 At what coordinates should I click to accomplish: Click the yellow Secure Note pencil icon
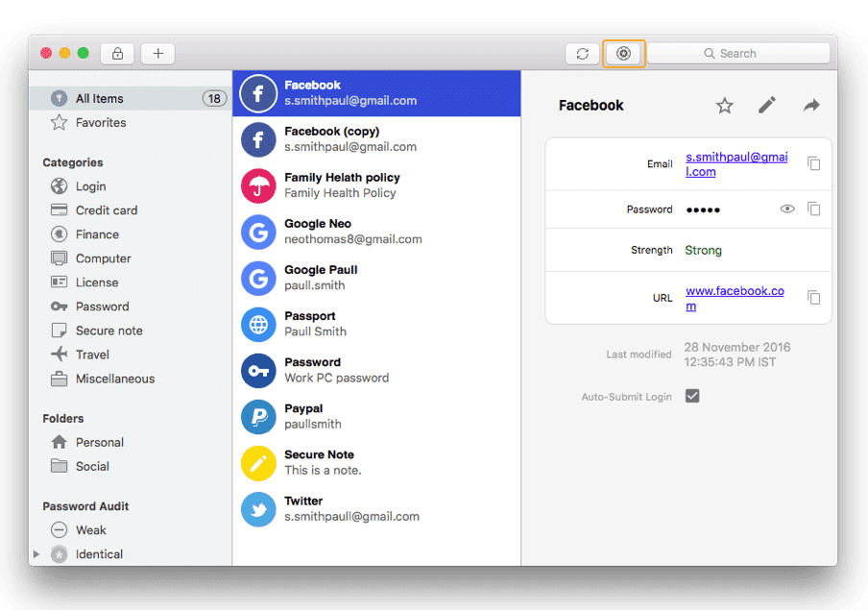click(x=258, y=463)
